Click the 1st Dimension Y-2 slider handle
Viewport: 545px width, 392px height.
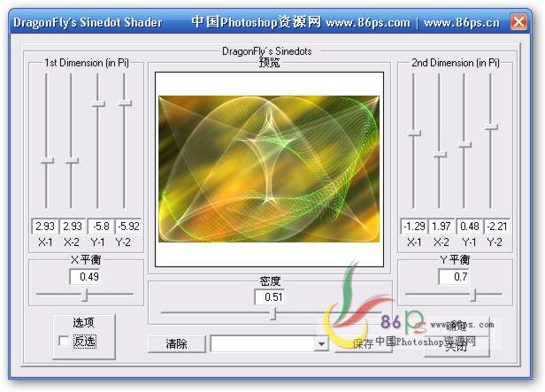(x=125, y=103)
